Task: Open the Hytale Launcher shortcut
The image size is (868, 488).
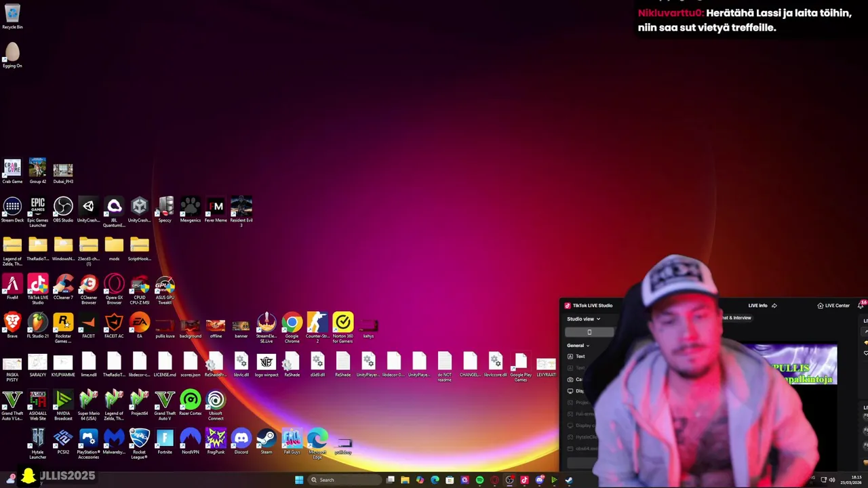Action: click(38, 443)
